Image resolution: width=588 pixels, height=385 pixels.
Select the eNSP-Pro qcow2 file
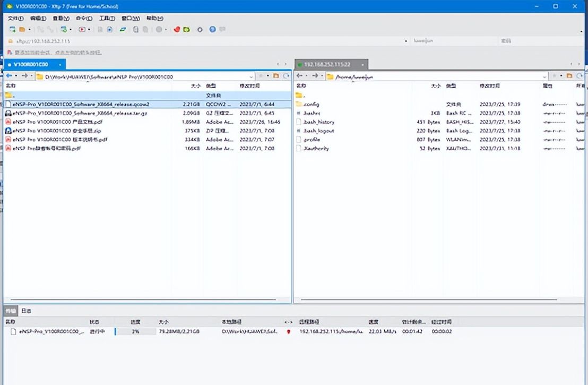click(80, 104)
